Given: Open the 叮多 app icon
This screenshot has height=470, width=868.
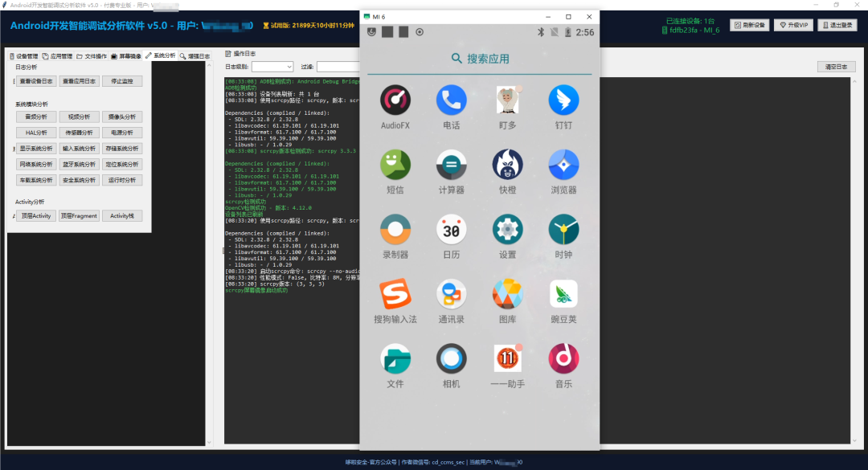Looking at the screenshot, I should 508,100.
